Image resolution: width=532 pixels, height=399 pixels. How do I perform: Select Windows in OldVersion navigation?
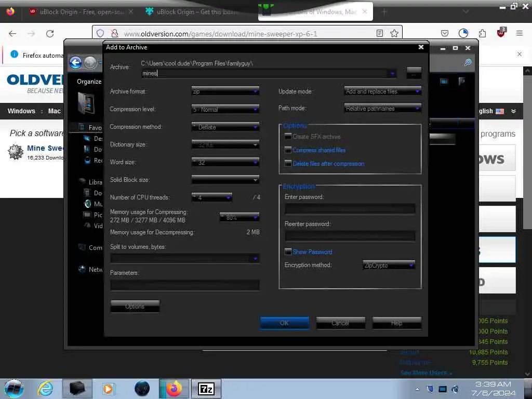point(21,111)
